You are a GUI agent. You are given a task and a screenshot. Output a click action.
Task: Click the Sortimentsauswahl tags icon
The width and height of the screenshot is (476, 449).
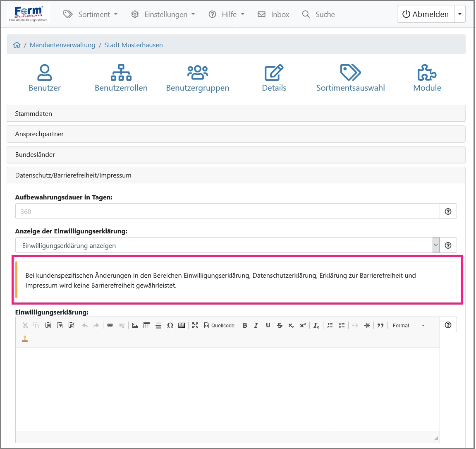point(350,73)
